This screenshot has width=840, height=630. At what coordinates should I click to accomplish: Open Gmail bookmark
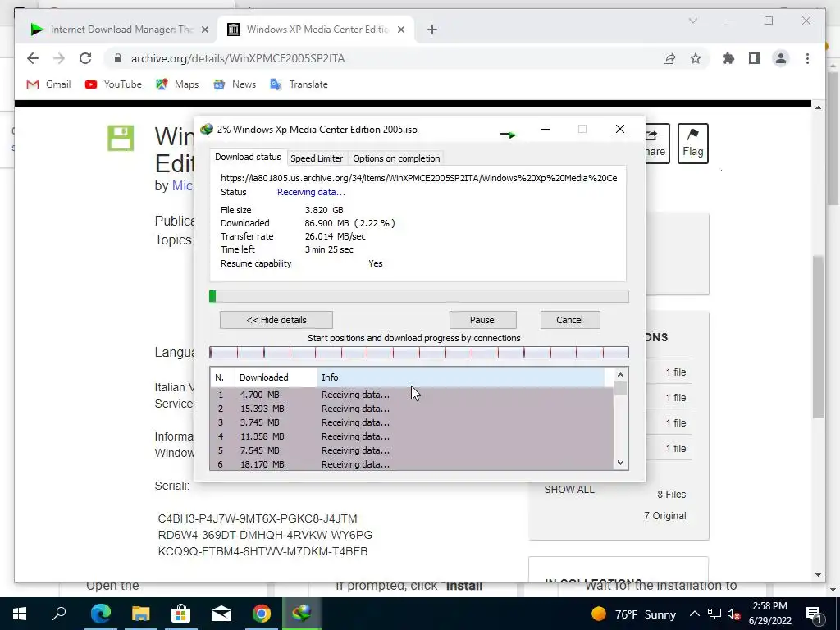click(48, 84)
